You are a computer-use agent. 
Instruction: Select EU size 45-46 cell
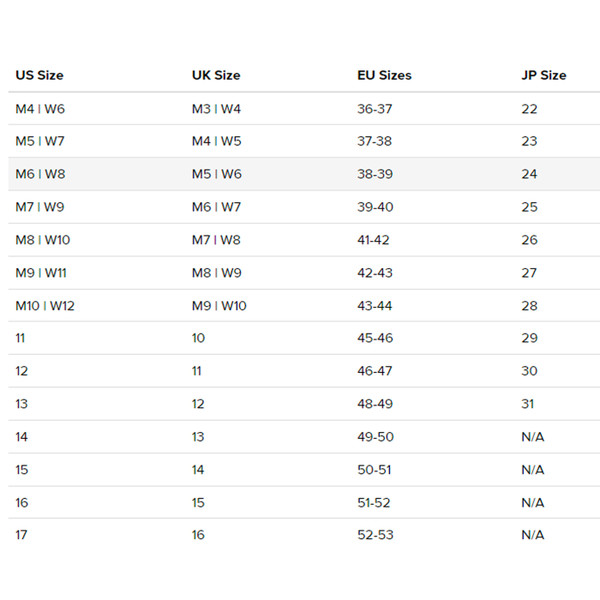tap(375, 338)
